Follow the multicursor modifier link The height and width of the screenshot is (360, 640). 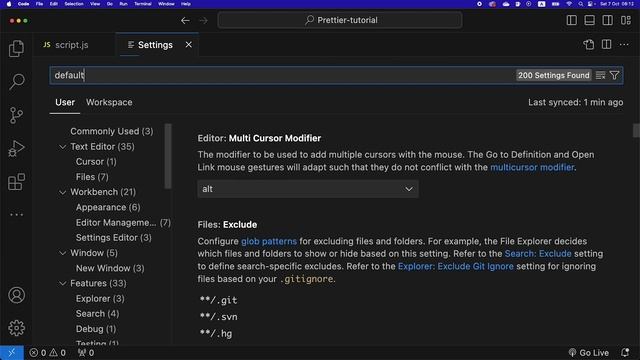(532, 167)
